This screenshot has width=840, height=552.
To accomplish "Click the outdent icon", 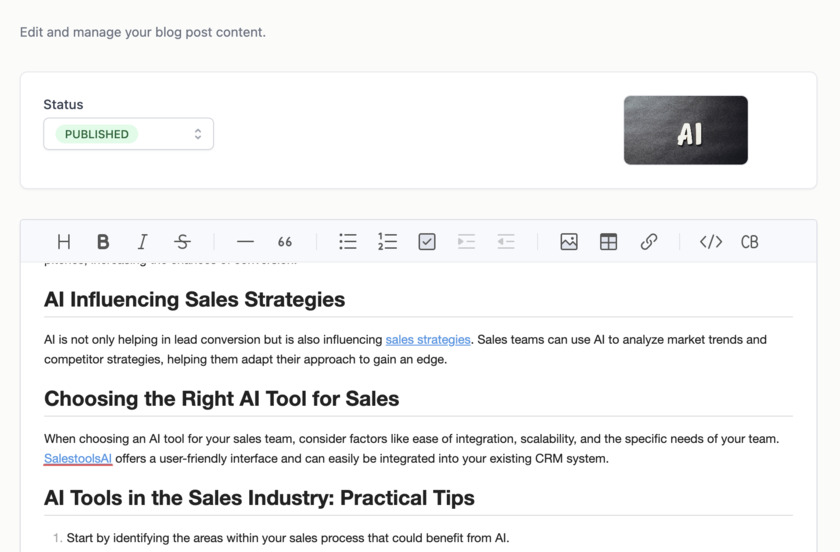I will [506, 242].
